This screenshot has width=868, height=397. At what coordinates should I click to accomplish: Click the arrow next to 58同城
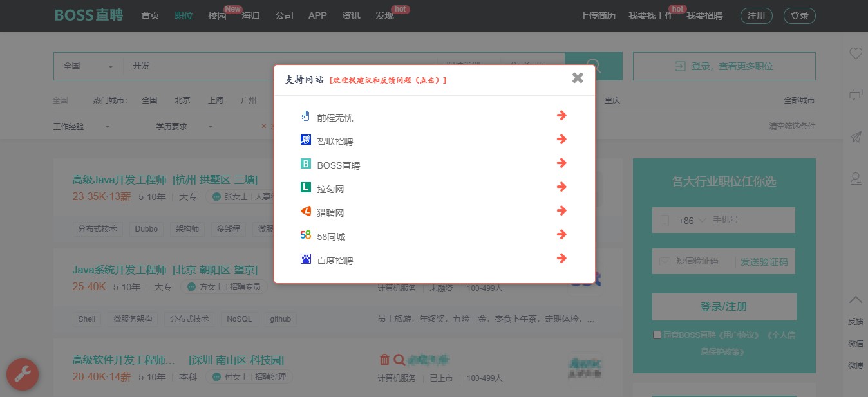561,234
